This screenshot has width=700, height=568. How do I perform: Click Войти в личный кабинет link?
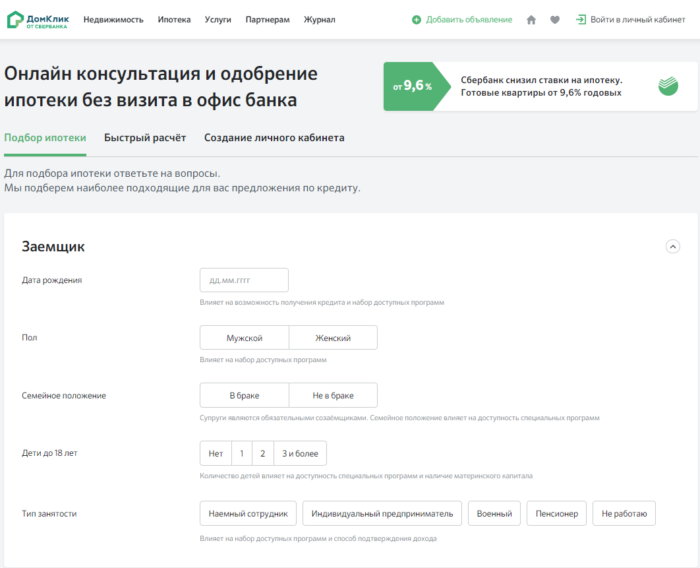click(638, 20)
